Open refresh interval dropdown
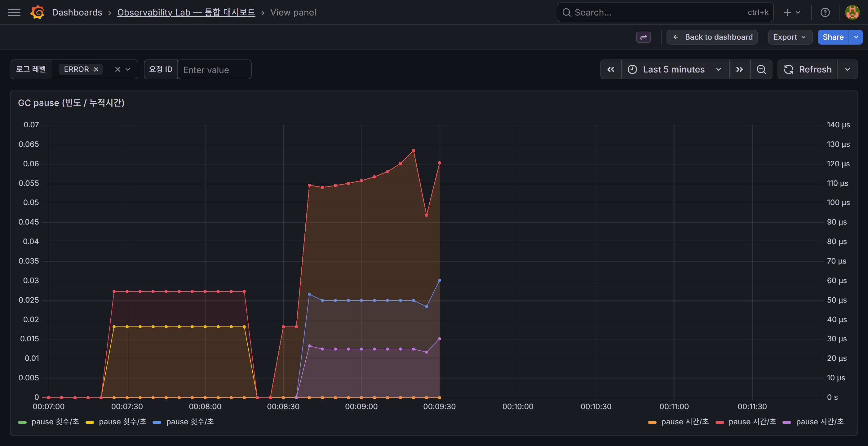Image resolution: width=868 pixels, height=446 pixels. tap(848, 69)
